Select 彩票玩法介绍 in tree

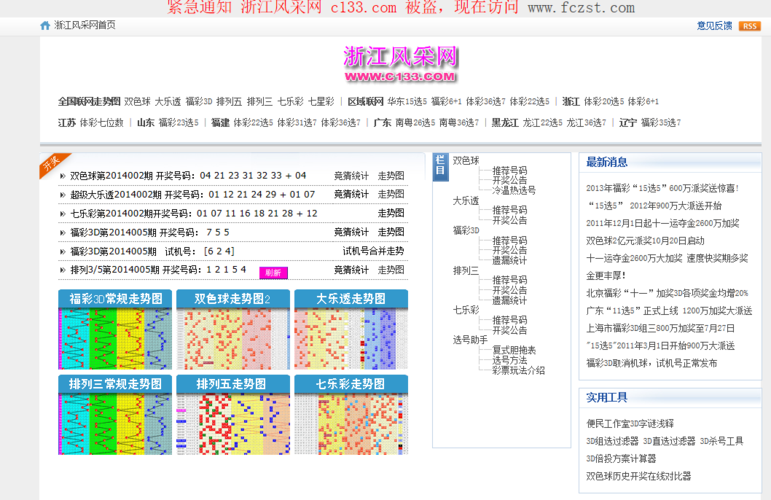point(518,370)
